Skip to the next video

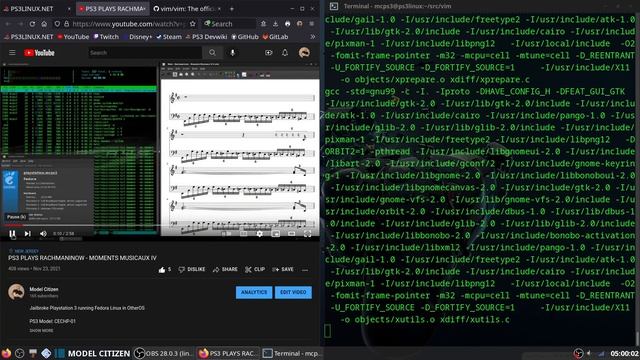pyautogui.click(x=27, y=233)
